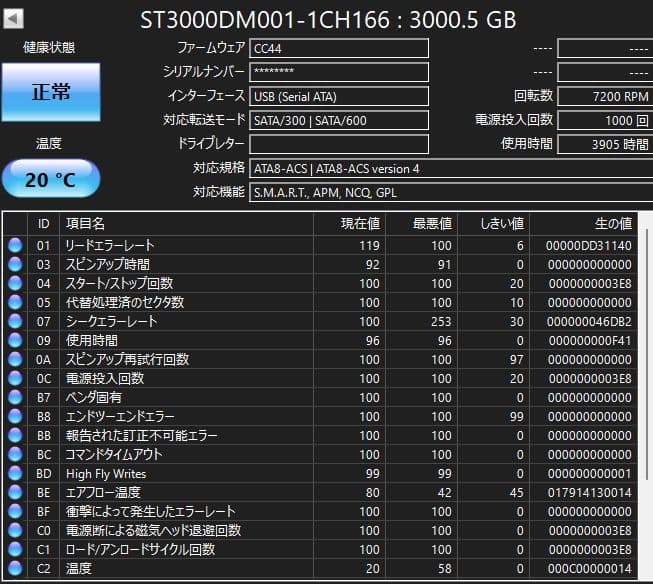This screenshot has width=653, height=584.
Task: Click the previous disk arrow icon
Action: pyautogui.click(x=16, y=19)
